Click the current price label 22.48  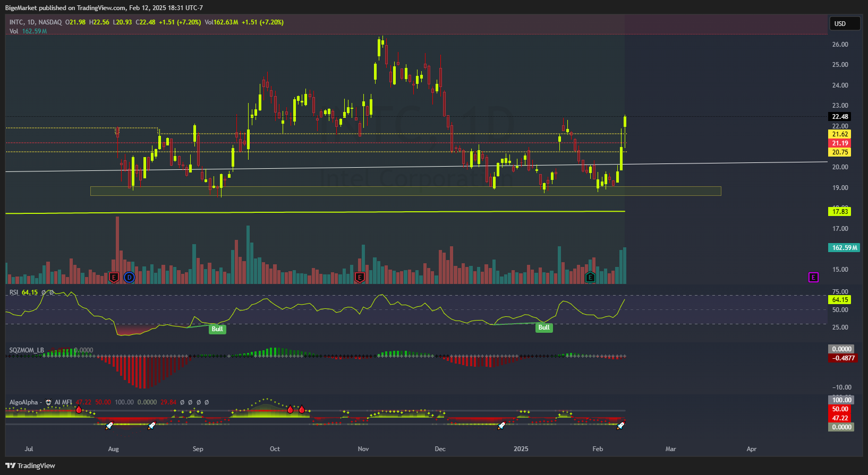pos(840,117)
